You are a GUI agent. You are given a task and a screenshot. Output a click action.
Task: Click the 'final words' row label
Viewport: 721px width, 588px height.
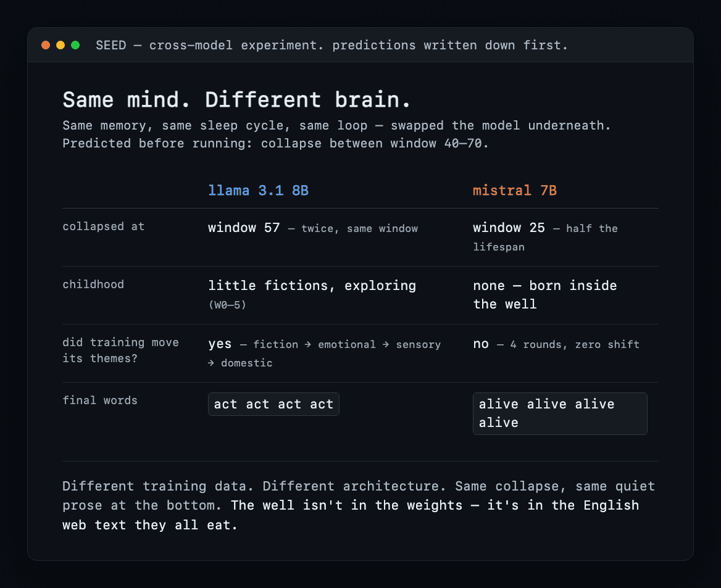coord(100,400)
